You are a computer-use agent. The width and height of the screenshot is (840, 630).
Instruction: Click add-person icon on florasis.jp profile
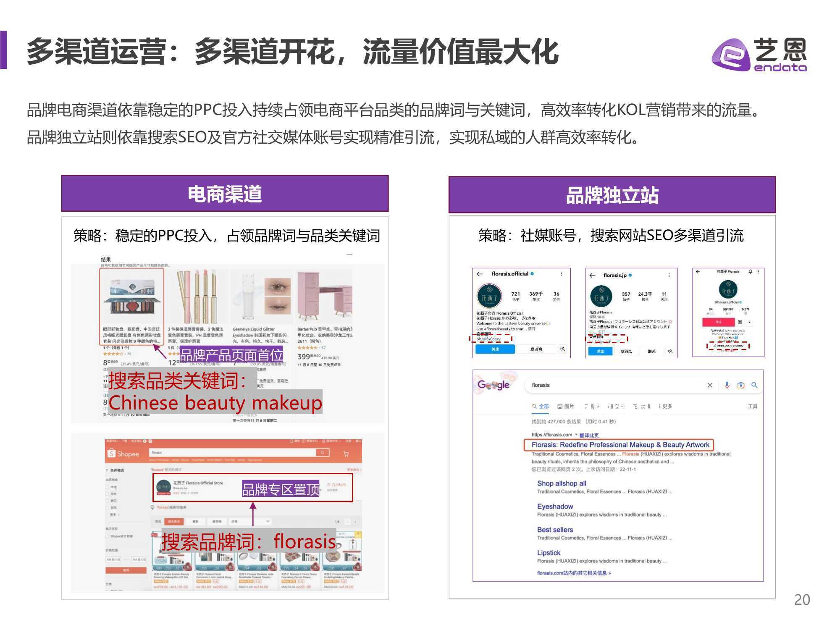click(x=670, y=351)
